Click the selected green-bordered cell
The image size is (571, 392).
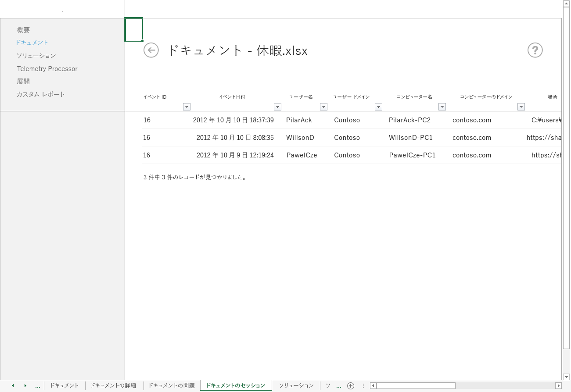click(134, 30)
